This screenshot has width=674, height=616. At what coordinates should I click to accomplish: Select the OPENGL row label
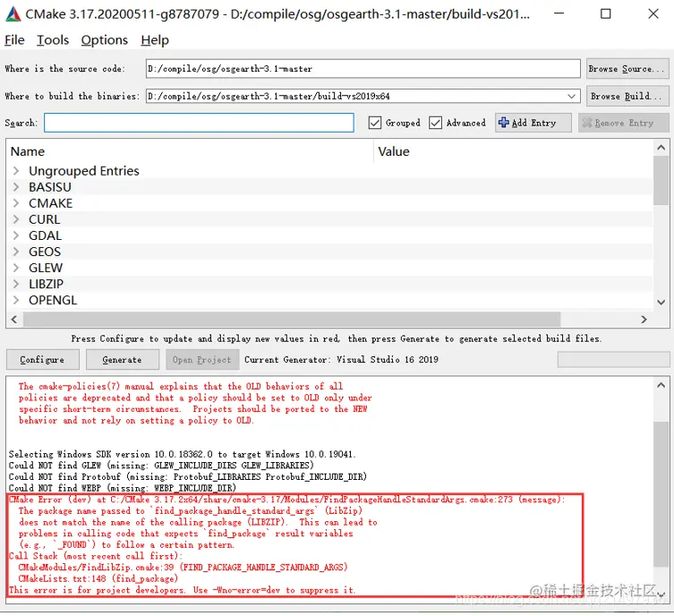pos(53,300)
